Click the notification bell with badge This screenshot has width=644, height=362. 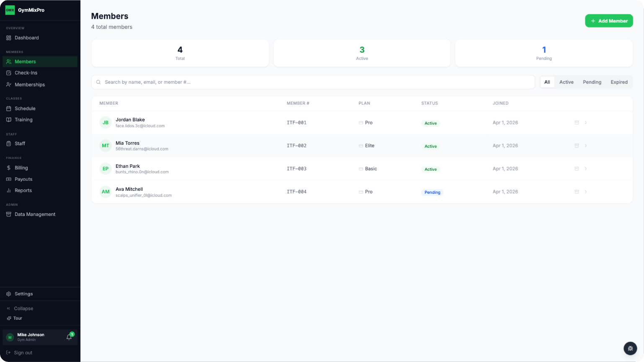coord(69,337)
